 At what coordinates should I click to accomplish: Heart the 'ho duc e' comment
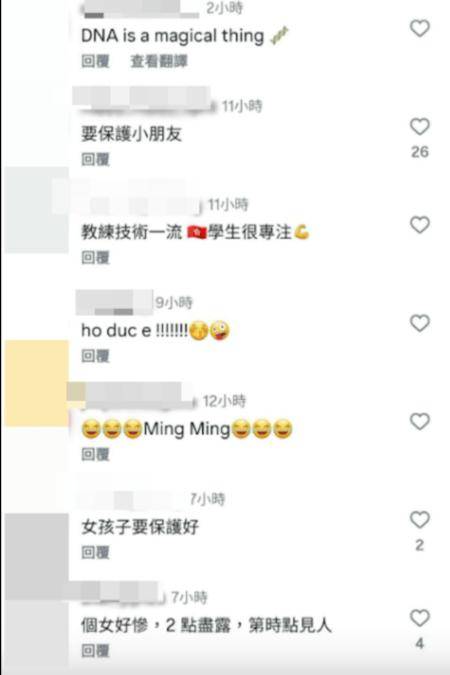point(419,323)
